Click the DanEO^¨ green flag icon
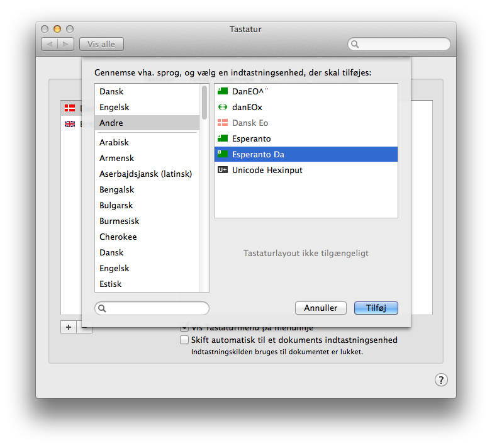The width and height of the screenshot is (492, 448). pyautogui.click(x=222, y=91)
